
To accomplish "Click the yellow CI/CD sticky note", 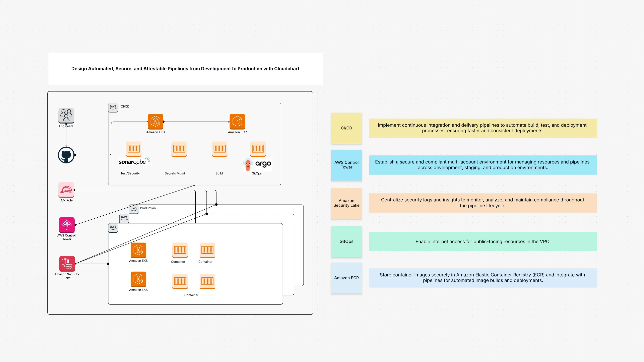I will [x=346, y=128].
